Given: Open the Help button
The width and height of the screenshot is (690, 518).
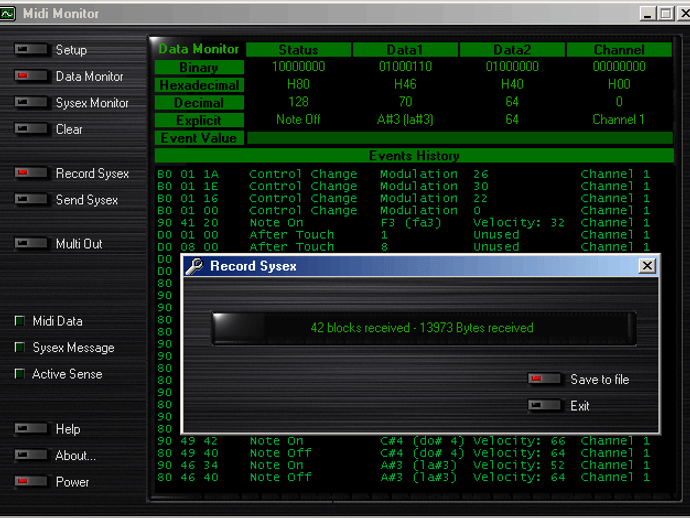Looking at the screenshot, I should 31,428.
